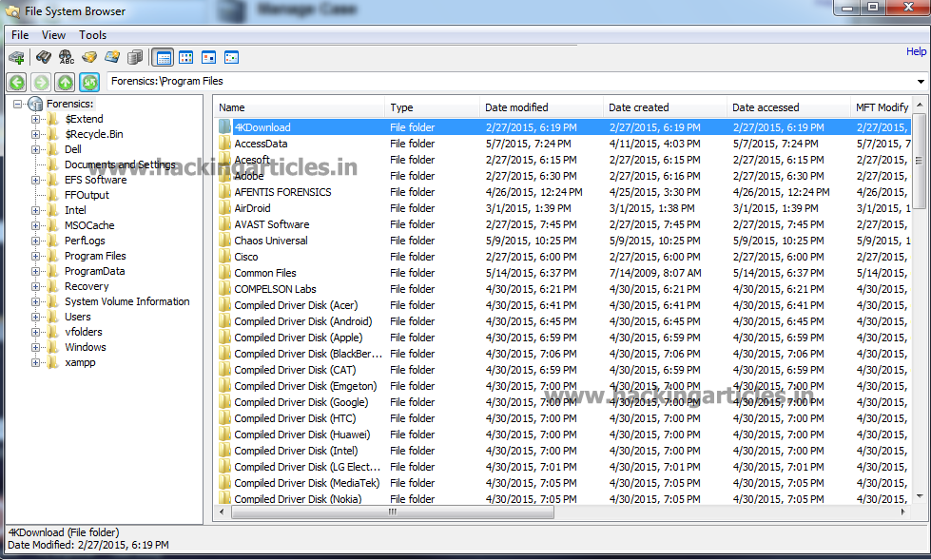Expand the $Extend tree node
The height and width of the screenshot is (560, 931).
tap(35, 119)
